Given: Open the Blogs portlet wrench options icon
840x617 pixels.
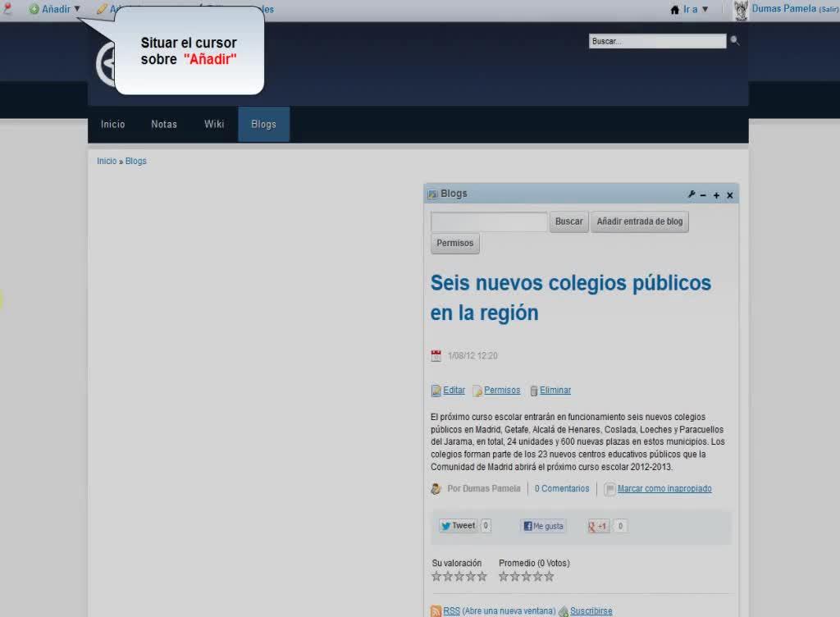Looking at the screenshot, I should pyautogui.click(x=691, y=194).
